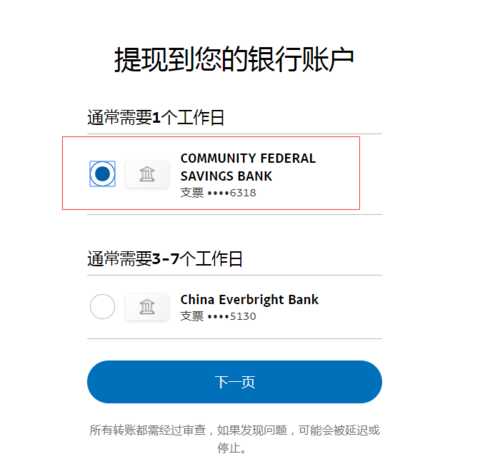
Task: Click the account number ending in 5130
Action: (x=232, y=316)
